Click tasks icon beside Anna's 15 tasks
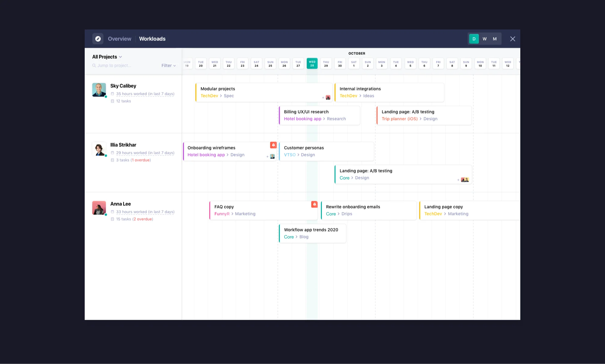 pos(113,219)
